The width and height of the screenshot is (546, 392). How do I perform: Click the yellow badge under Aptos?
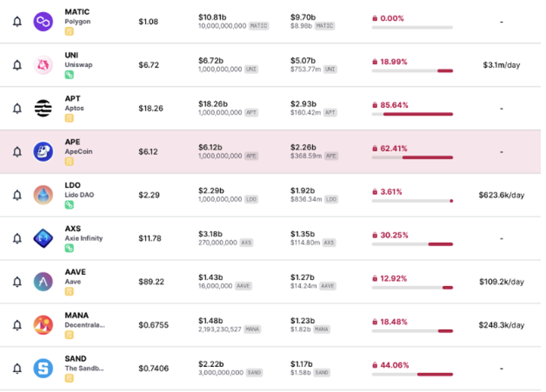(69, 118)
